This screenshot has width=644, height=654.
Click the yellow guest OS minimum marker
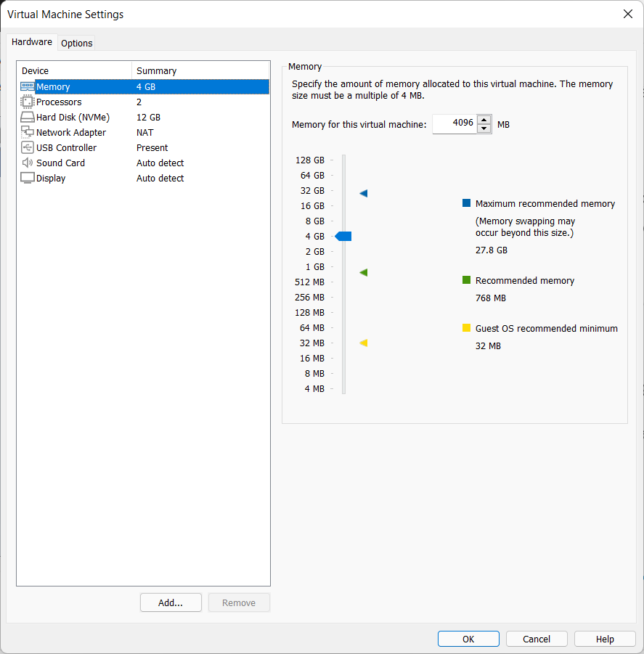pyautogui.click(x=364, y=343)
